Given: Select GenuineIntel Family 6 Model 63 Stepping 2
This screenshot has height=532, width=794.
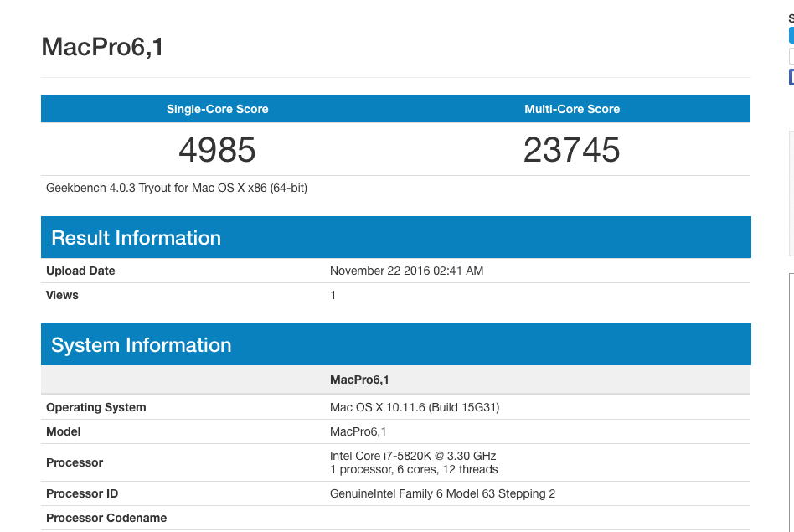Looking at the screenshot, I should tap(442, 493).
